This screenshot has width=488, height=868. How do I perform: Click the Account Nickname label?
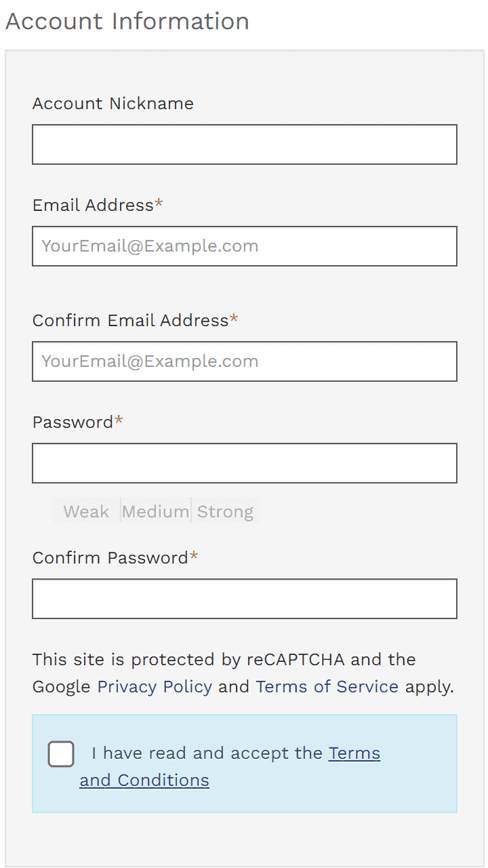[x=113, y=104]
